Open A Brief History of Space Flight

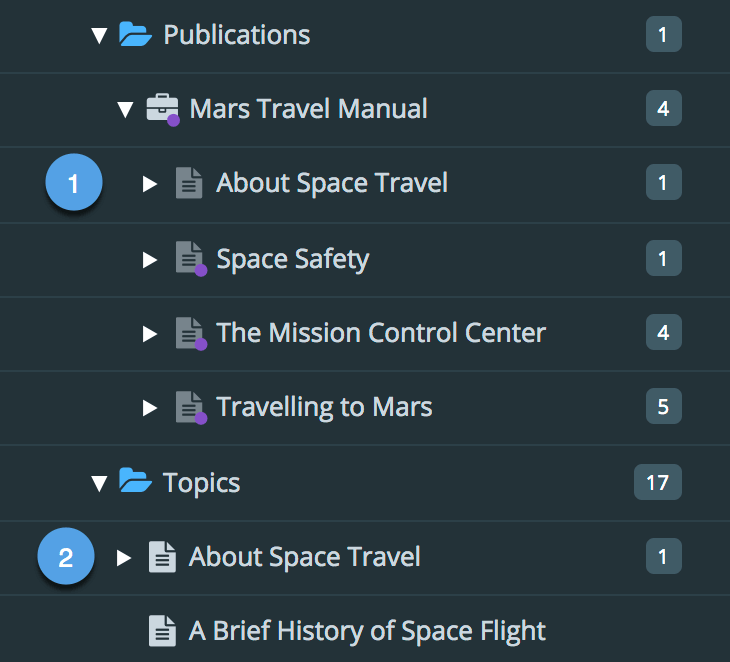coord(367,631)
